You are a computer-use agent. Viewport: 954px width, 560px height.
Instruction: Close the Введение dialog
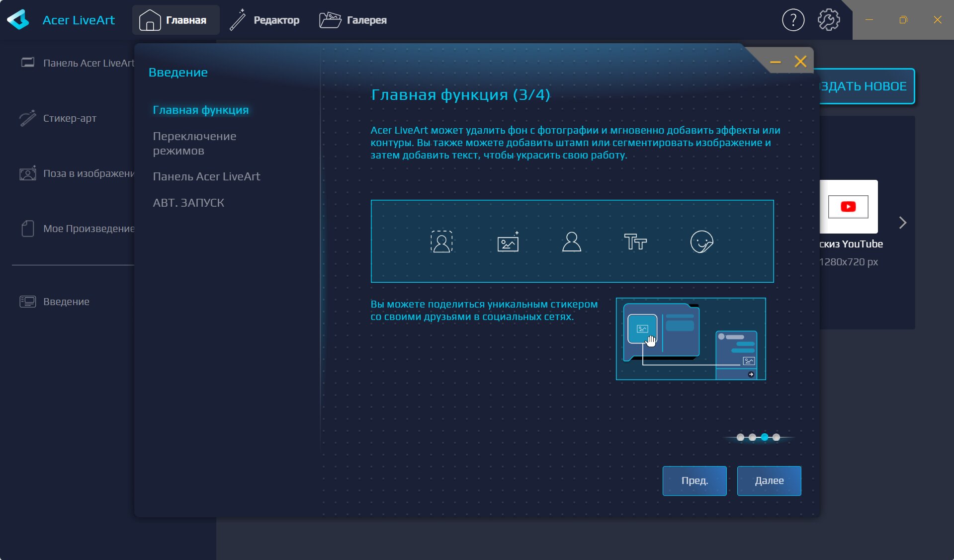[800, 62]
